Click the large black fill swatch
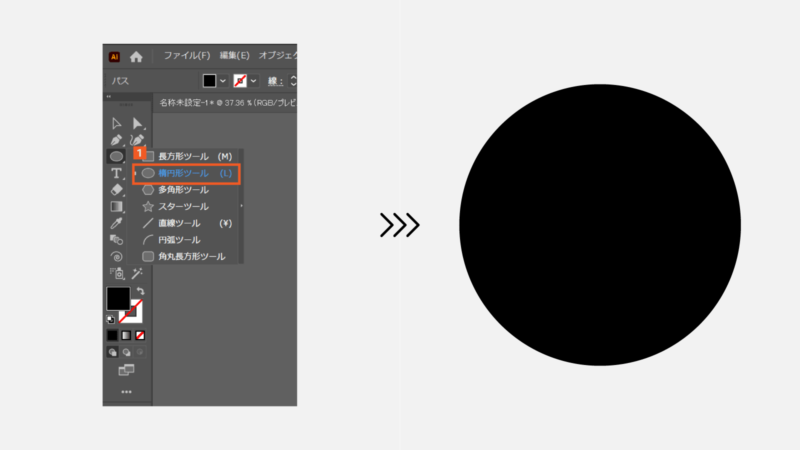 click(117, 297)
